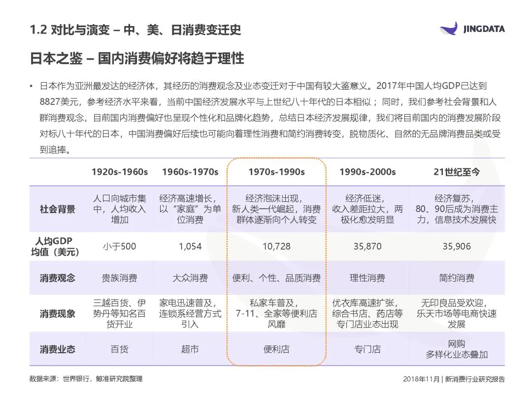Click the cell '便利、个性、品质消费'
Screen dimensions: 532x399
pyautogui.click(x=276, y=278)
